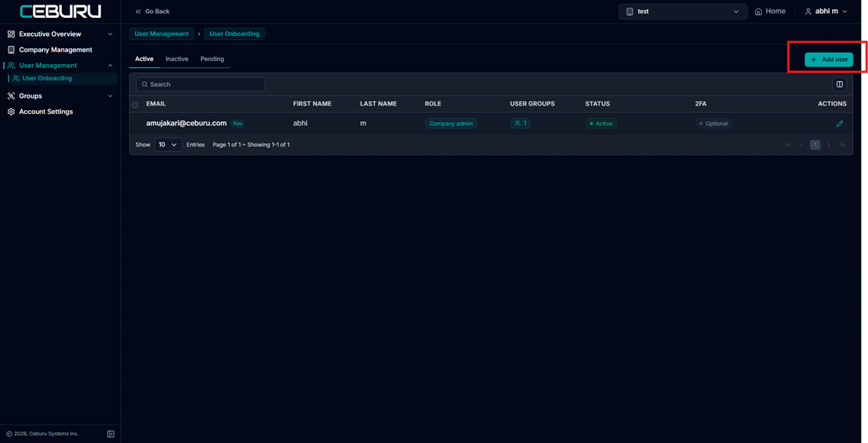Switch to the Inactive tab
Image resolution: width=868 pixels, height=443 pixels.
[x=177, y=59]
